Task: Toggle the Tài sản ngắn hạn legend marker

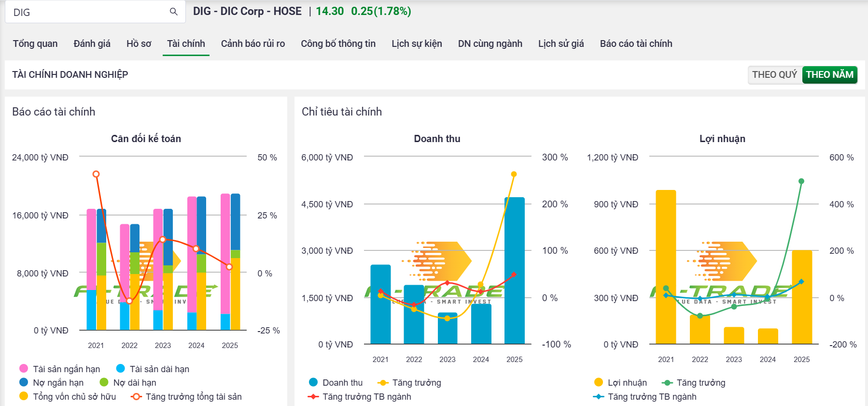Action: click(24, 369)
